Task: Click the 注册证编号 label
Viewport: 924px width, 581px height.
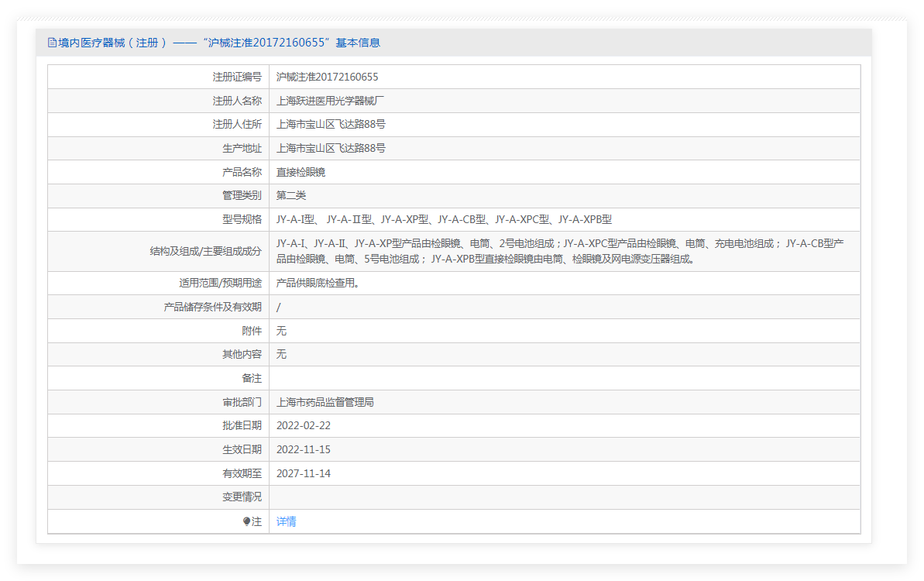Action: tap(237, 77)
